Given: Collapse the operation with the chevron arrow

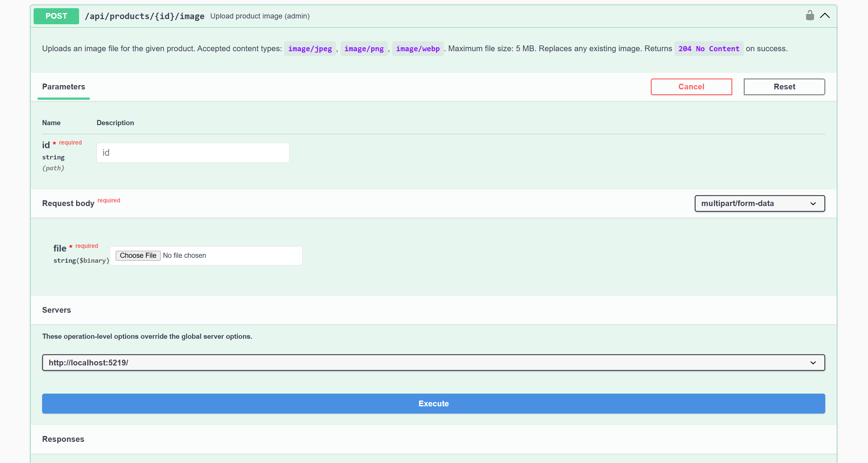Looking at the screenshot, I should [x=825, y=15].
